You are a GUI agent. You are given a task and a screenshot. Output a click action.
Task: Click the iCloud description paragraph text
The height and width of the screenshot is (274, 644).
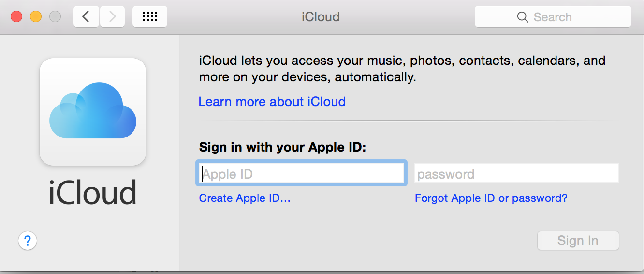(402, 69)
